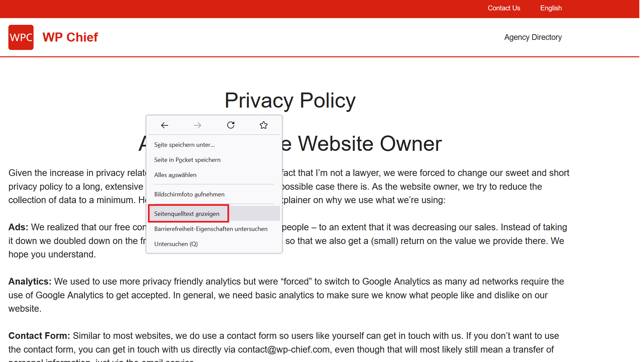Select 'Bildschirmfoto aufnehmen' entry
This screenshot has width=644, height=362.
pos(214,194)
